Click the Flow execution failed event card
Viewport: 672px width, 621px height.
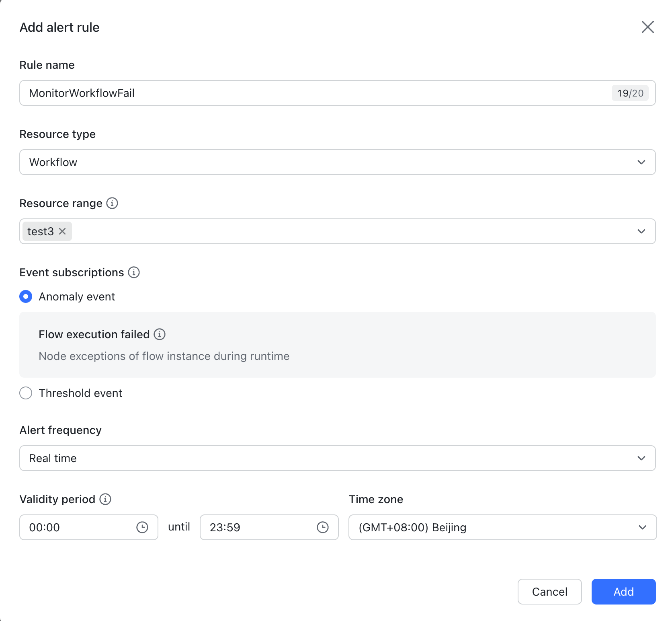point(337,345)
